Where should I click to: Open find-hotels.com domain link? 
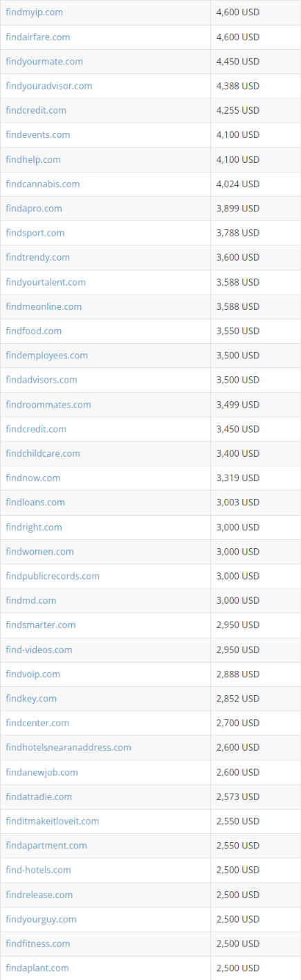pyautogui.click(x=39, y=870)
